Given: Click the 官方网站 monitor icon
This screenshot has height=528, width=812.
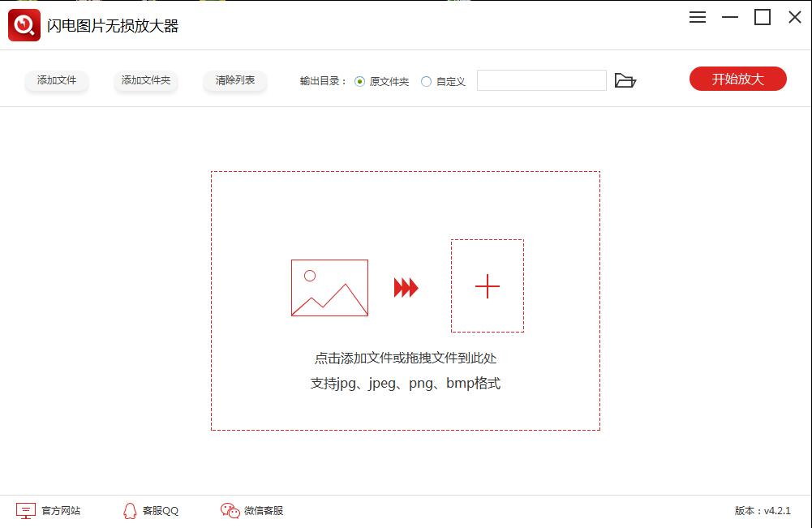Looking at the screenshot, I should click(26, 511).
